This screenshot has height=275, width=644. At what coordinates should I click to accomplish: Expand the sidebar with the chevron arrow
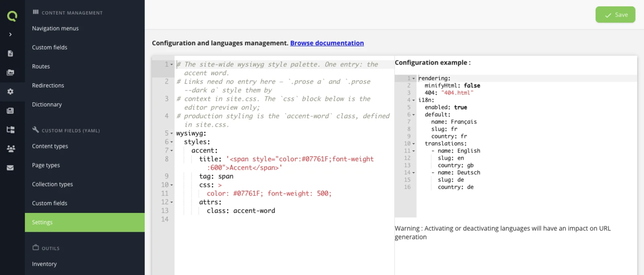point(10,35)
